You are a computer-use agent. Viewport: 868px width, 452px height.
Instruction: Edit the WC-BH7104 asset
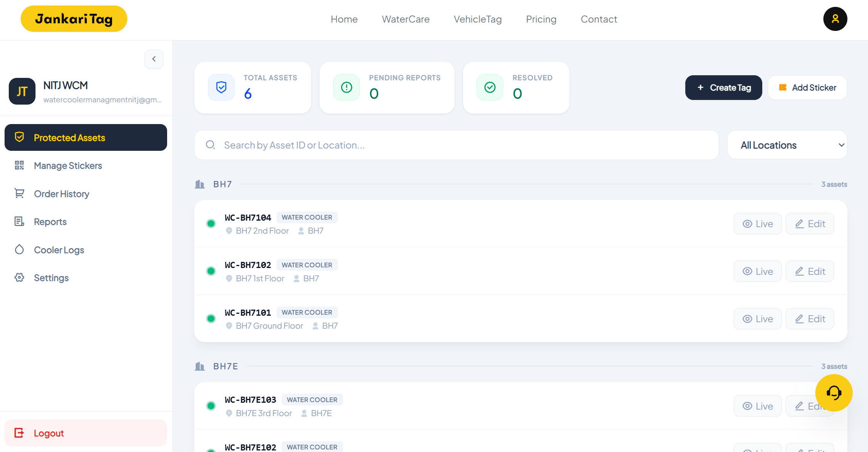(x=810, y=224)
